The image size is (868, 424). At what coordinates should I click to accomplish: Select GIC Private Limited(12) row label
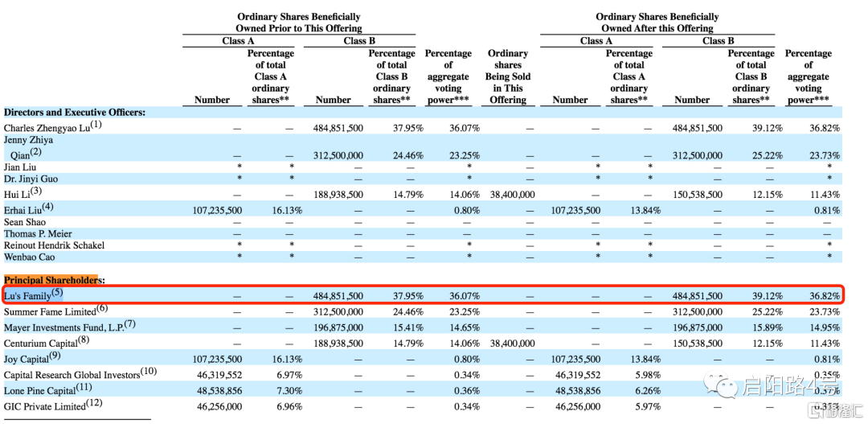tap(54, 405)
